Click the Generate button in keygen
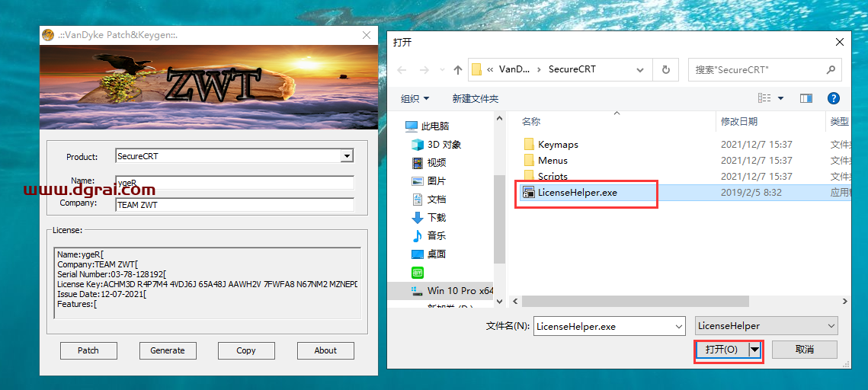 pyautogui.click(x=167, y=350)
